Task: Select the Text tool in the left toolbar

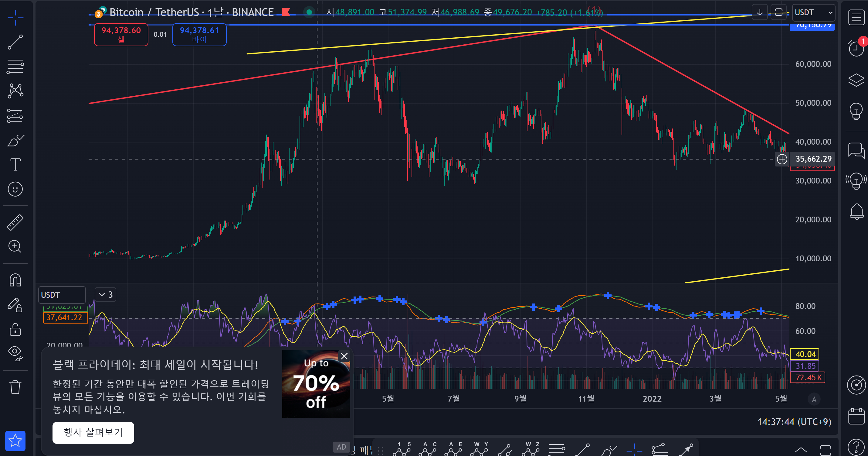Action: click(15, 164)
